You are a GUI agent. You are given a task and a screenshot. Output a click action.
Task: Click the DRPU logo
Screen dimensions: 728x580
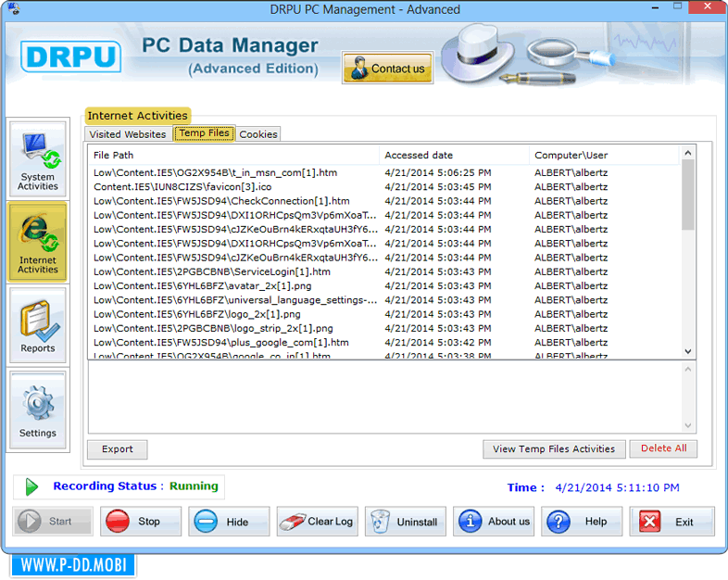tap(71, 57)
